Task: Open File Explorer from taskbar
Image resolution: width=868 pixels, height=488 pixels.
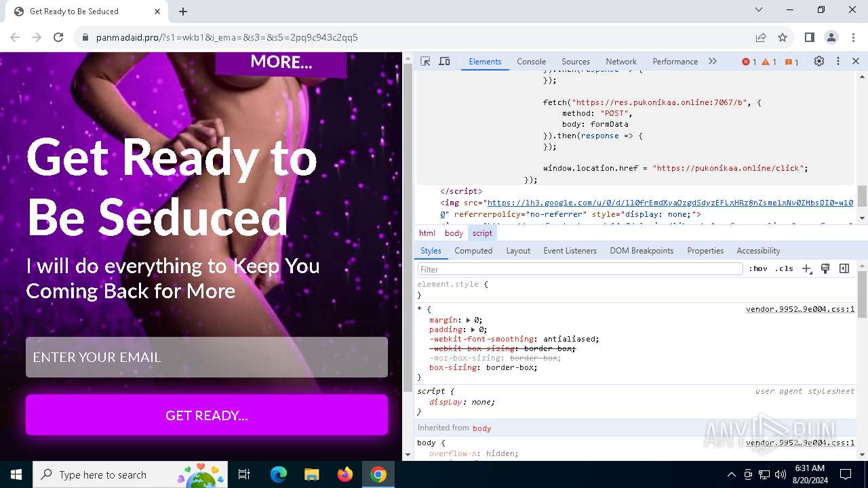Action: pyautogui.click(x=311, y=474)
